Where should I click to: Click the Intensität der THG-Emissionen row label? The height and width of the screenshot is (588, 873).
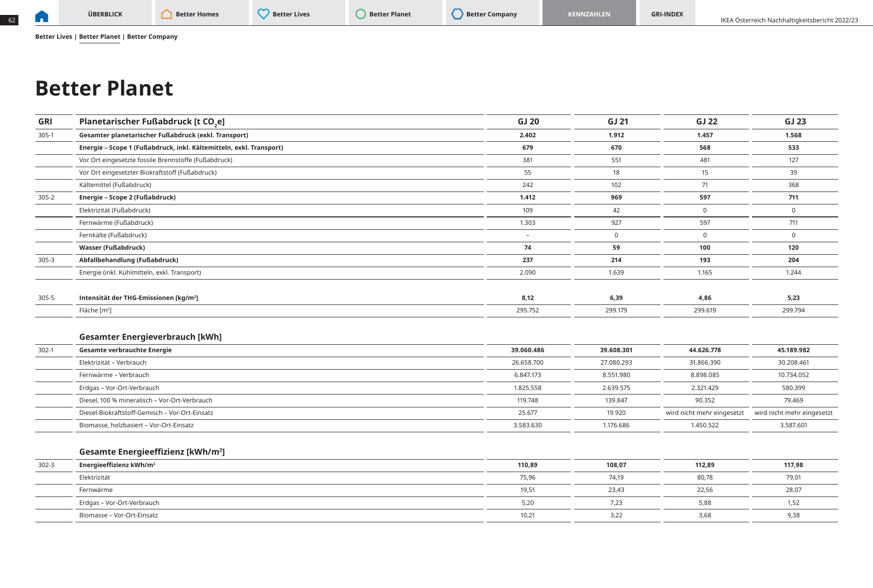[138, 298]
